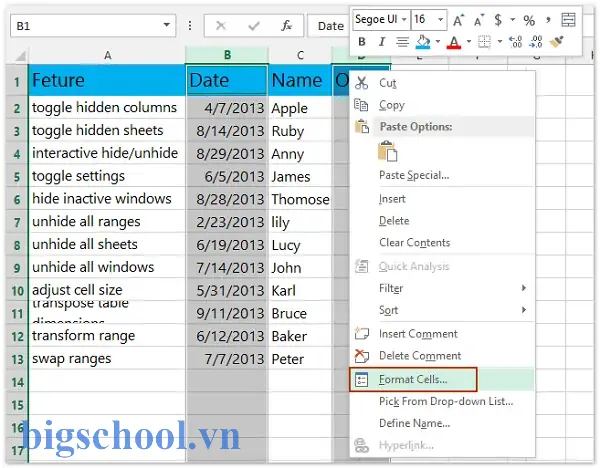Select row 5 header
Screen dimensions: 600x468
(17, 176)
